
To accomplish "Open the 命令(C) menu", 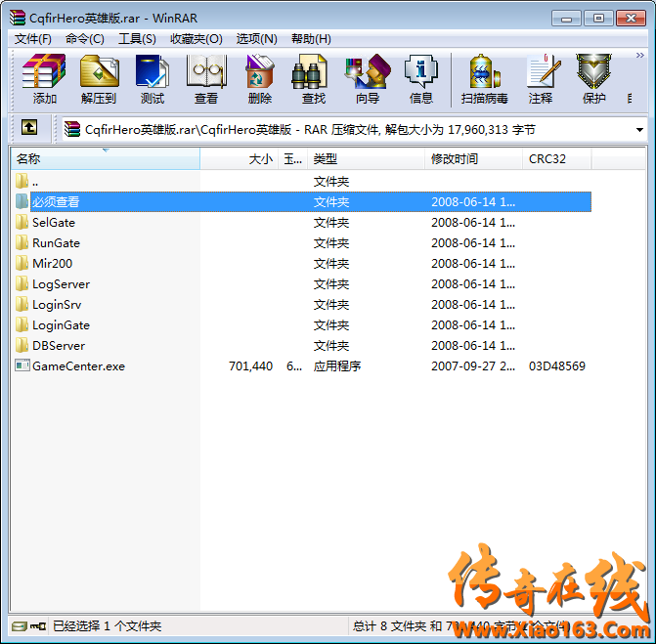I will click(85, 39).
